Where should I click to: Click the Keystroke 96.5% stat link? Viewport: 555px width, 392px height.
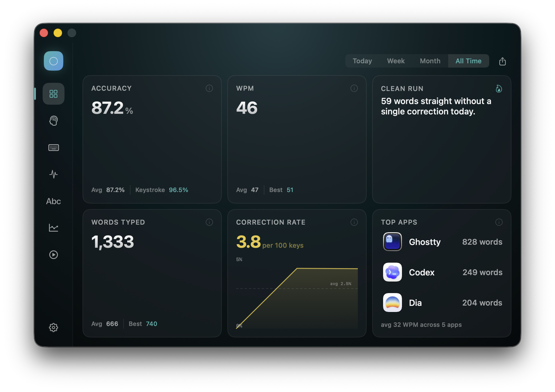click(162, 190)
